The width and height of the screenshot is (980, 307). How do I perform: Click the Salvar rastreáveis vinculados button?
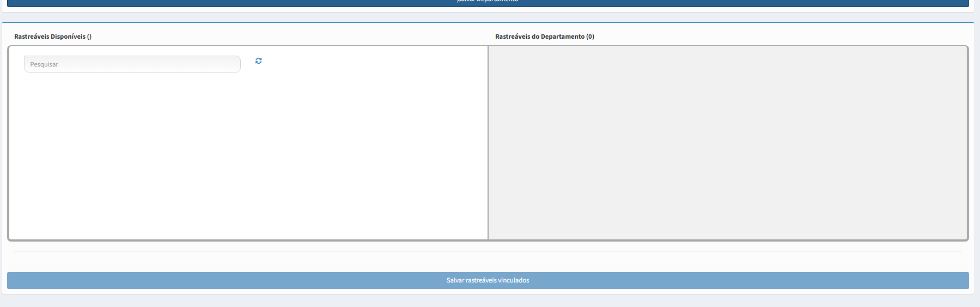(488, 280)
